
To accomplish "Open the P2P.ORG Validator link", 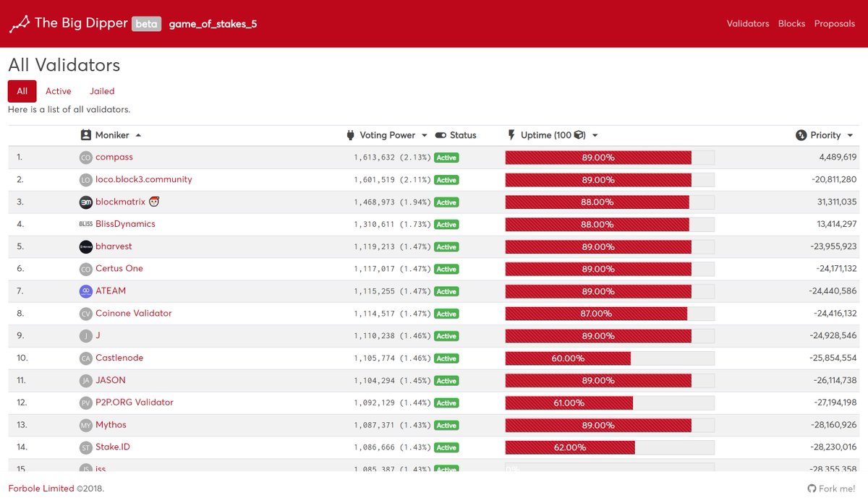I will (x=135, y=402).
